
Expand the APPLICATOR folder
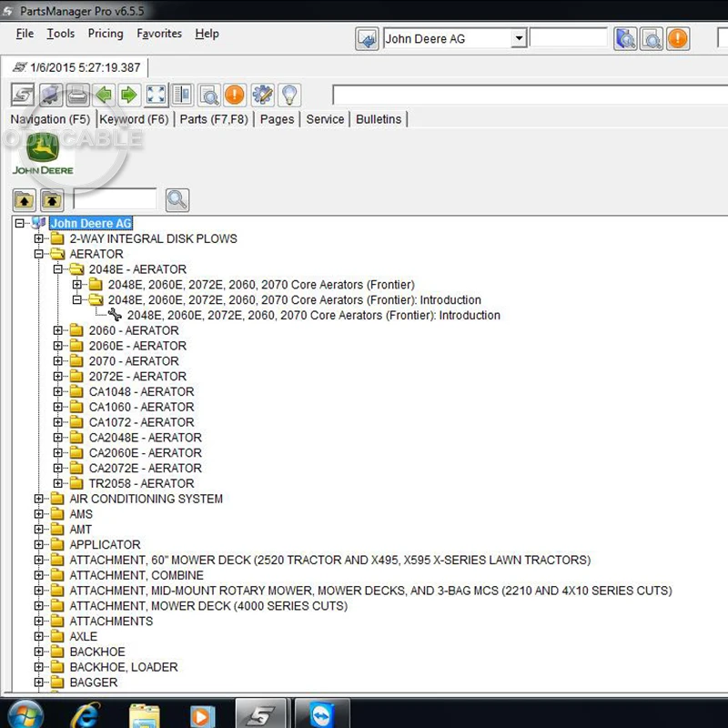click(38, 544)
